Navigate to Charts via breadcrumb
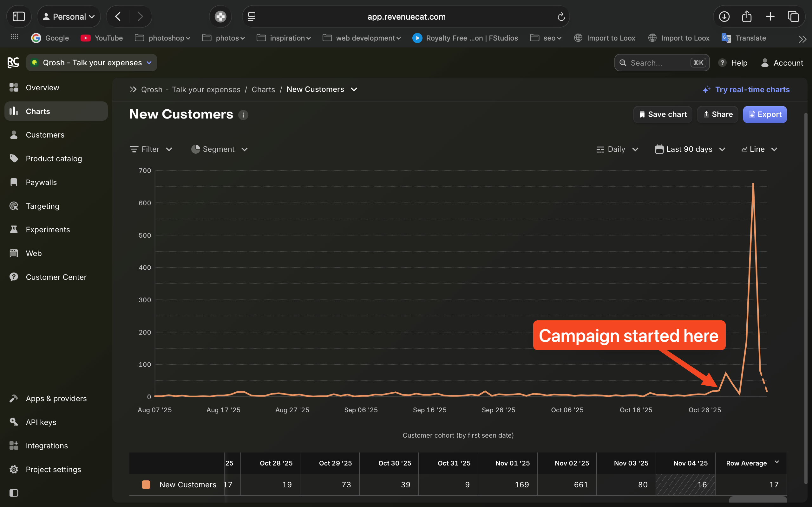This screenshot has height=507, width=812. coord(263,89)
